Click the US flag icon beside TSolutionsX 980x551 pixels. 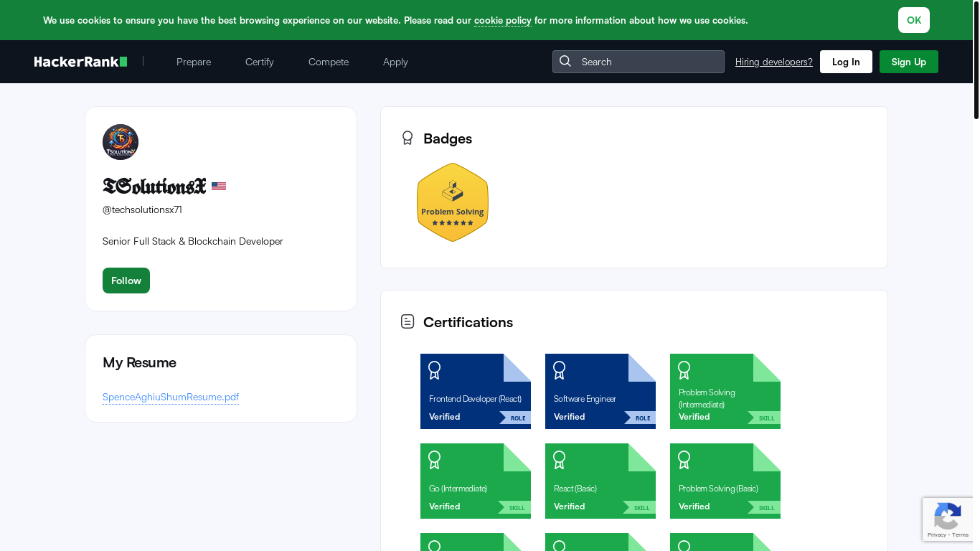pyautogui.click(x=219, y=187)
